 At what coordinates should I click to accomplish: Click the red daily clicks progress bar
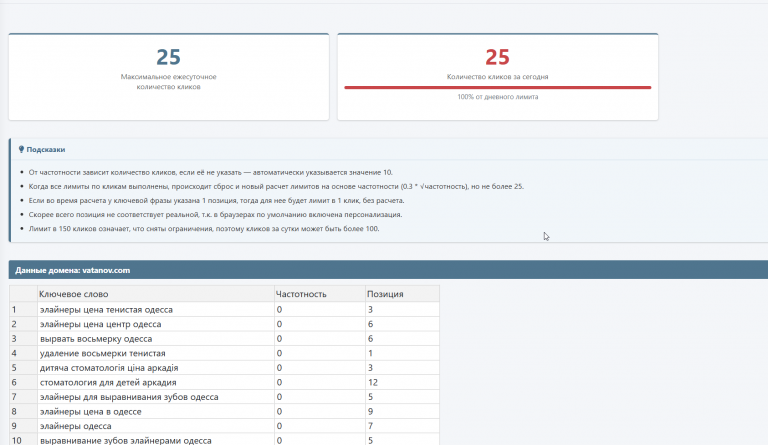[498, 88]
